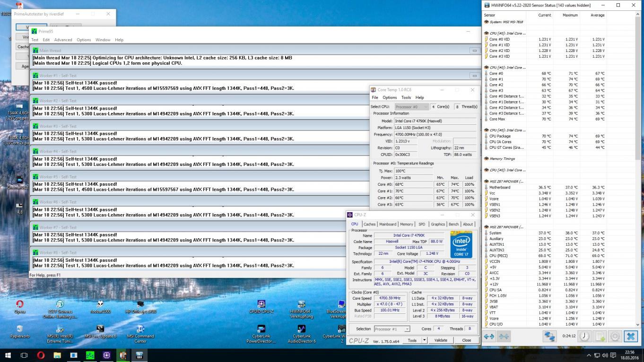This screenshot has height=362, width=644.
Task: Switch to CPU-Z Caches tab
Action: tap(369, 224)
